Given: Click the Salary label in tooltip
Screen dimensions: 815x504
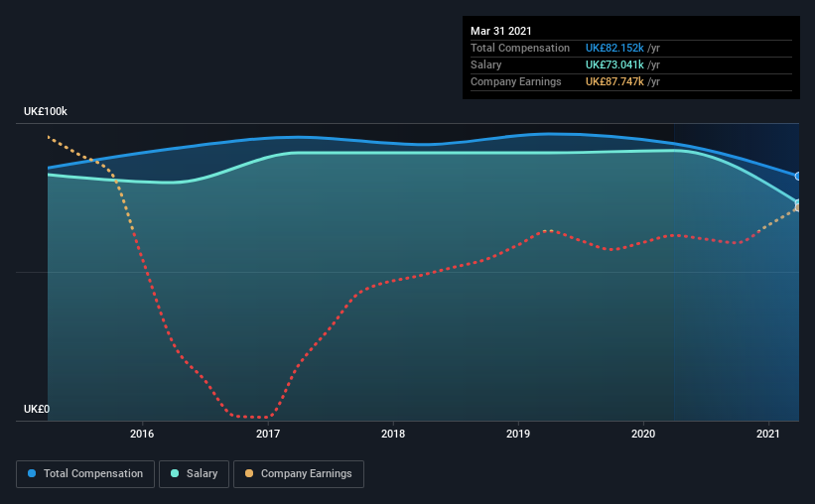Looking at the screenshot, I should coord(486,64).
